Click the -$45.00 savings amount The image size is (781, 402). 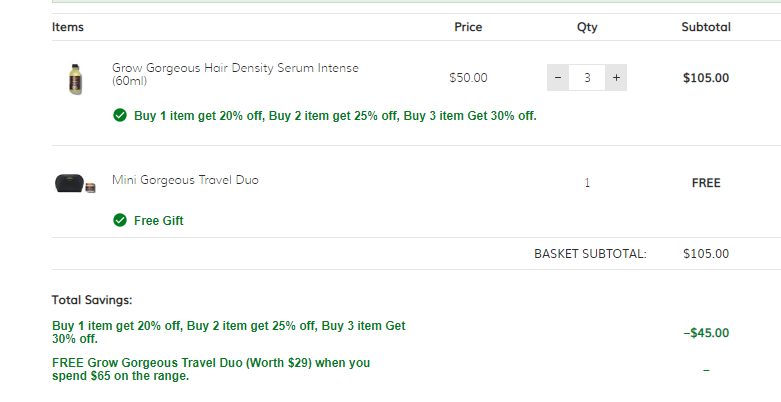706,333
